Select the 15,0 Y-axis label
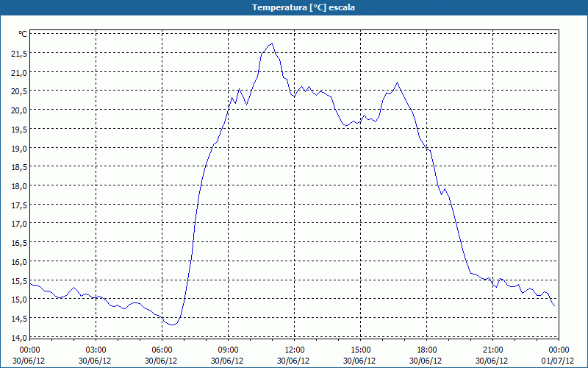The width and height of the screenshot is (588, 368). 19,300
